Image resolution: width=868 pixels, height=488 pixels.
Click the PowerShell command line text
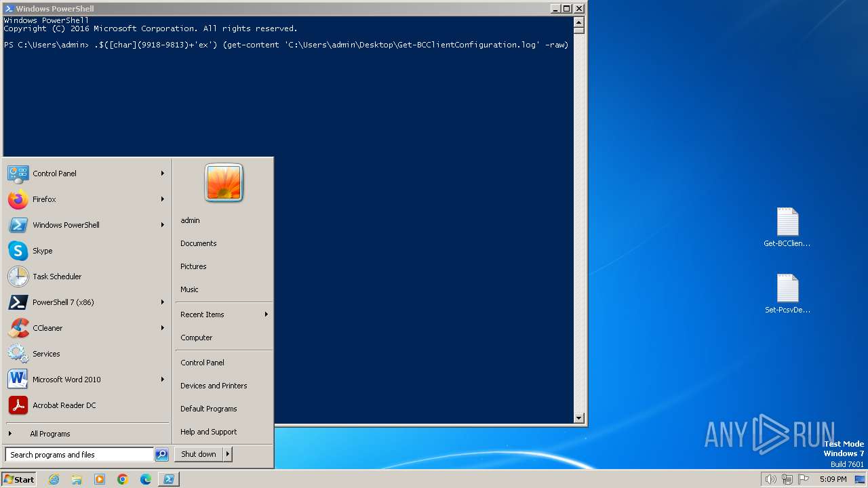click(286, 45)
